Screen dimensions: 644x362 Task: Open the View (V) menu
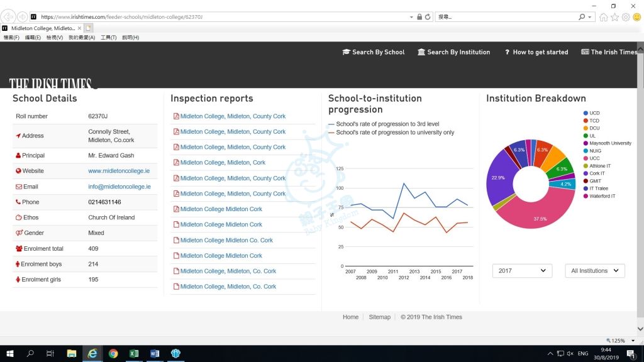point(55,37)
